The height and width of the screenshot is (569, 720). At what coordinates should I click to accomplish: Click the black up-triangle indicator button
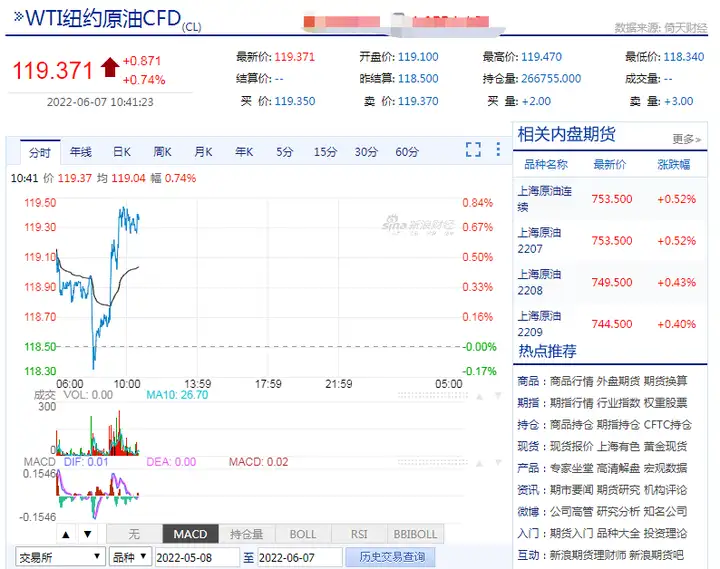click(66, 534)
